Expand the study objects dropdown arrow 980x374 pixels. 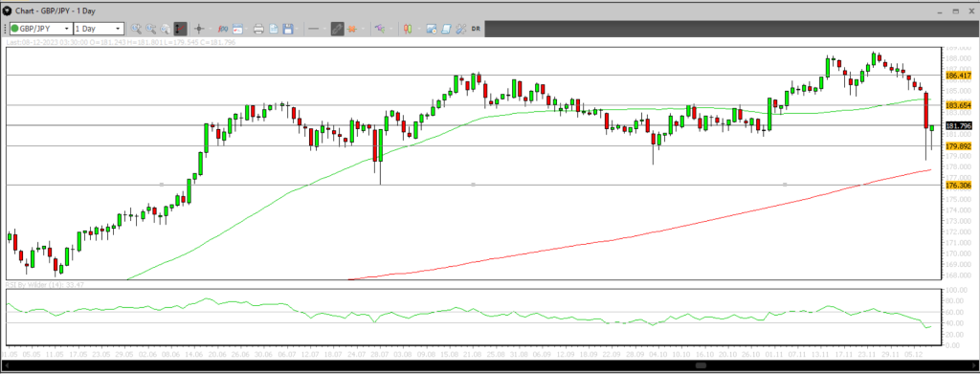pyautogui.click(x=391, y=29)
